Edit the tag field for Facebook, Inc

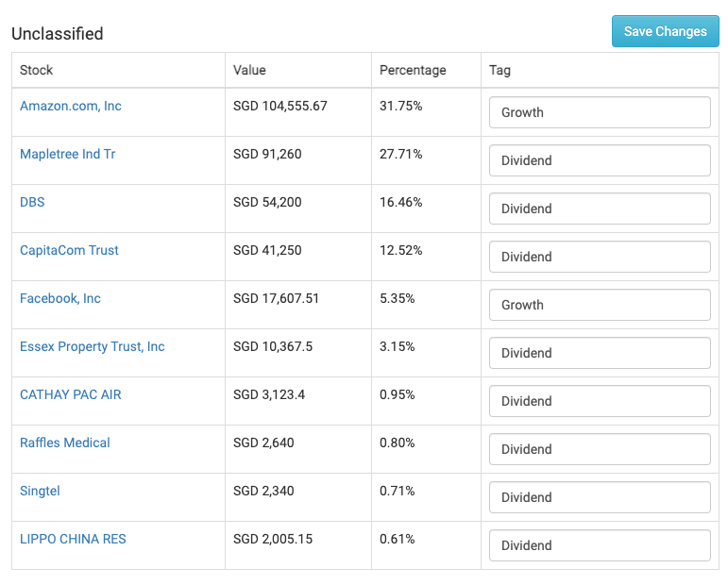click(600, 305)
